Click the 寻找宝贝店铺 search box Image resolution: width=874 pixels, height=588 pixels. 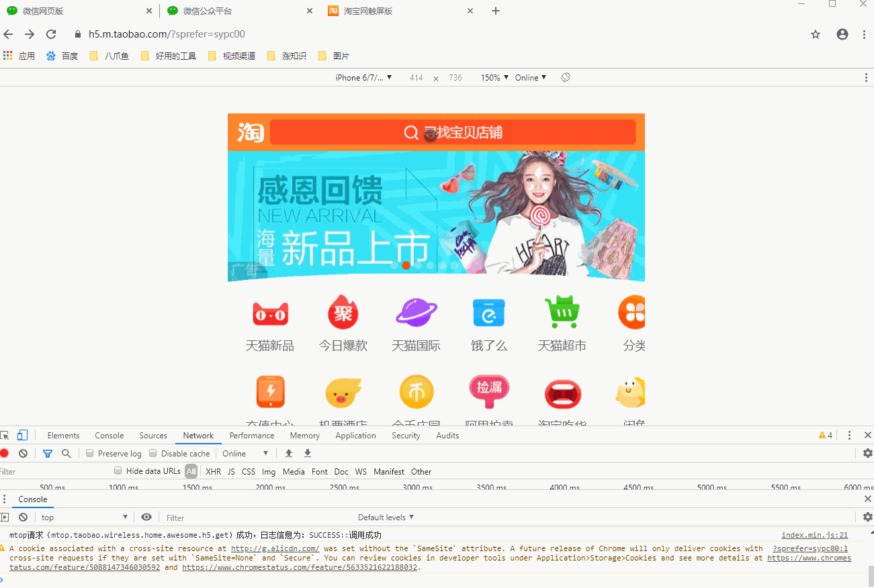click(453, 132)
